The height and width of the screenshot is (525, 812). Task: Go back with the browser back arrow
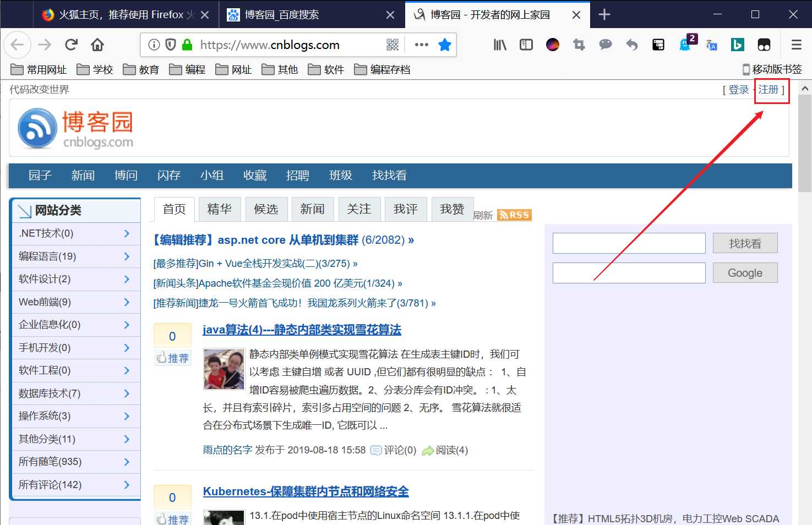point(17,45)
